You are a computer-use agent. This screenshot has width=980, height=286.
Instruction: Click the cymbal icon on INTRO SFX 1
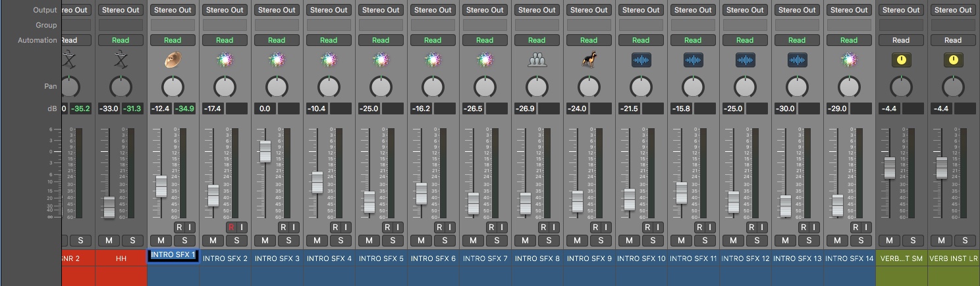click(x=173, y=60)
